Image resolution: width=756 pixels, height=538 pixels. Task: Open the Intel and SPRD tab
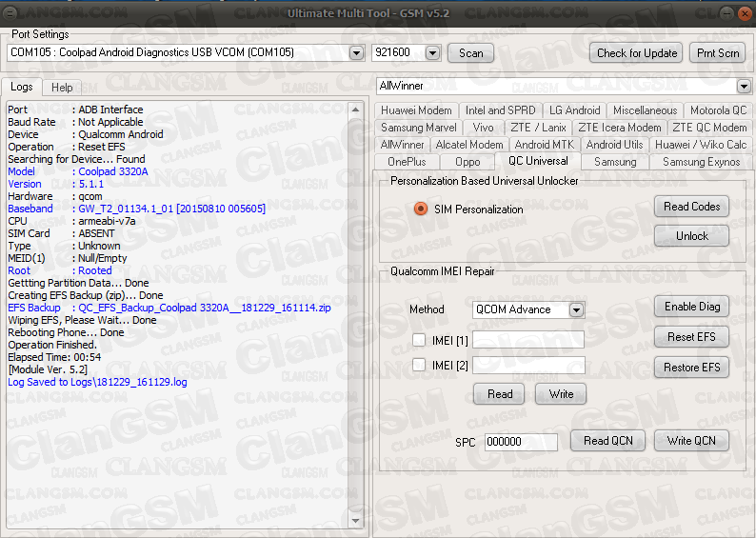[x=500, y=110]
